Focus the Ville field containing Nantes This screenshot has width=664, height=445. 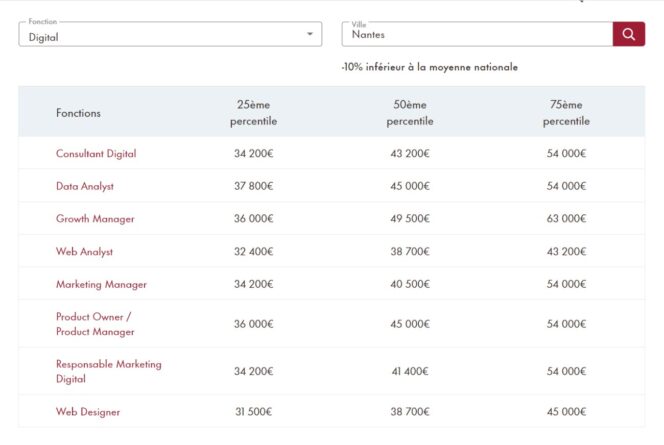pos(476,35)
